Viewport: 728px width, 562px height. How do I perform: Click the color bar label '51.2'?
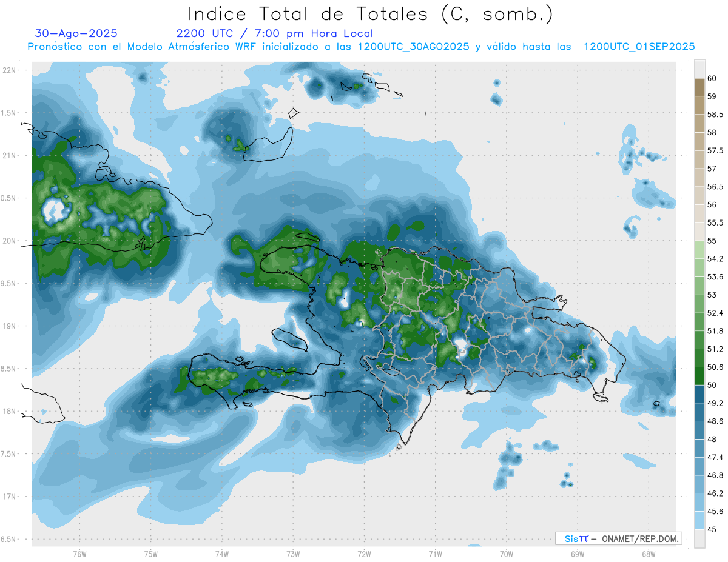pyautogui.click(x=714, y=349)
